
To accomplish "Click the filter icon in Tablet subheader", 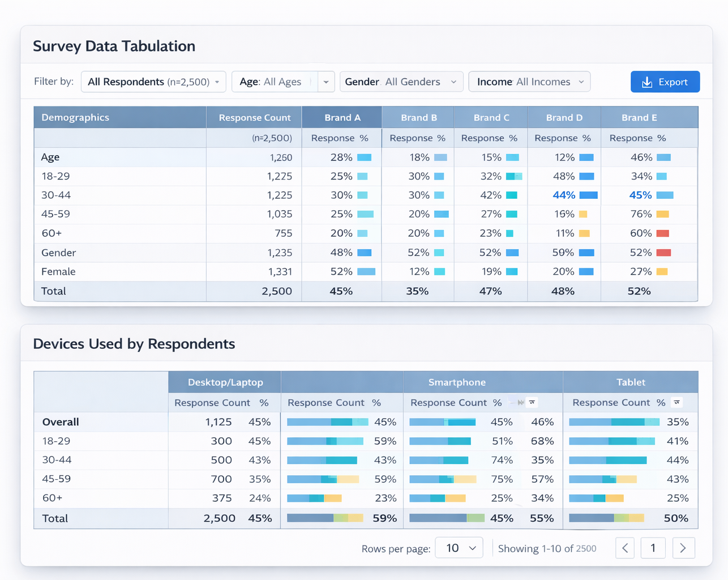I will (x=676, y=402).
